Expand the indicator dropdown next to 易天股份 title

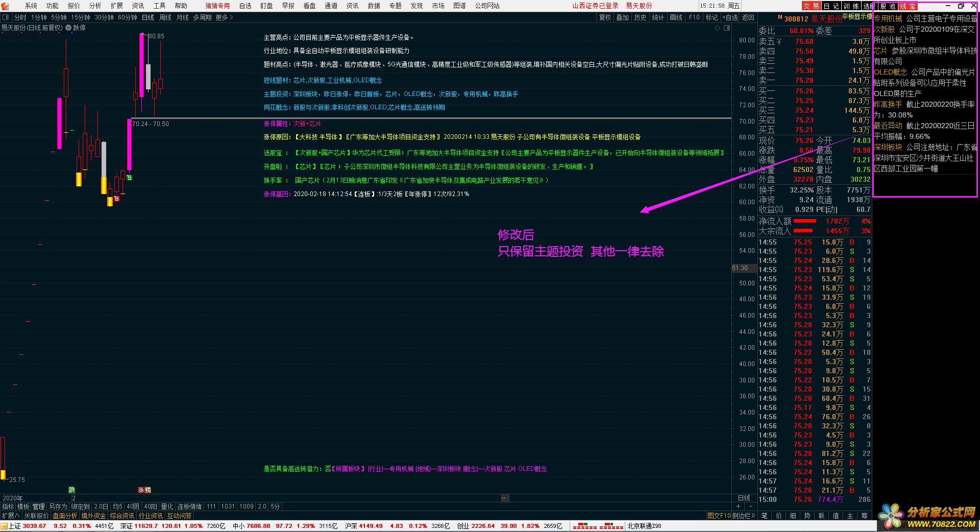68,28
